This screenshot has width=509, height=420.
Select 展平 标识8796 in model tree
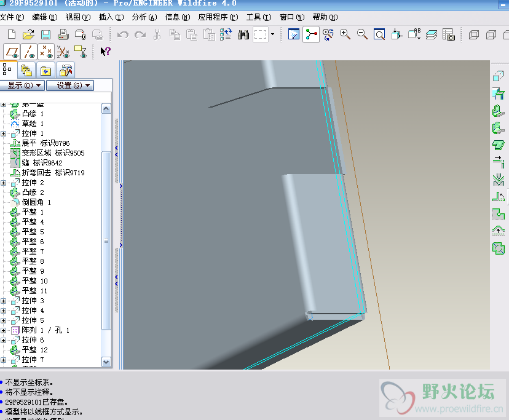(x=45, y=143)
